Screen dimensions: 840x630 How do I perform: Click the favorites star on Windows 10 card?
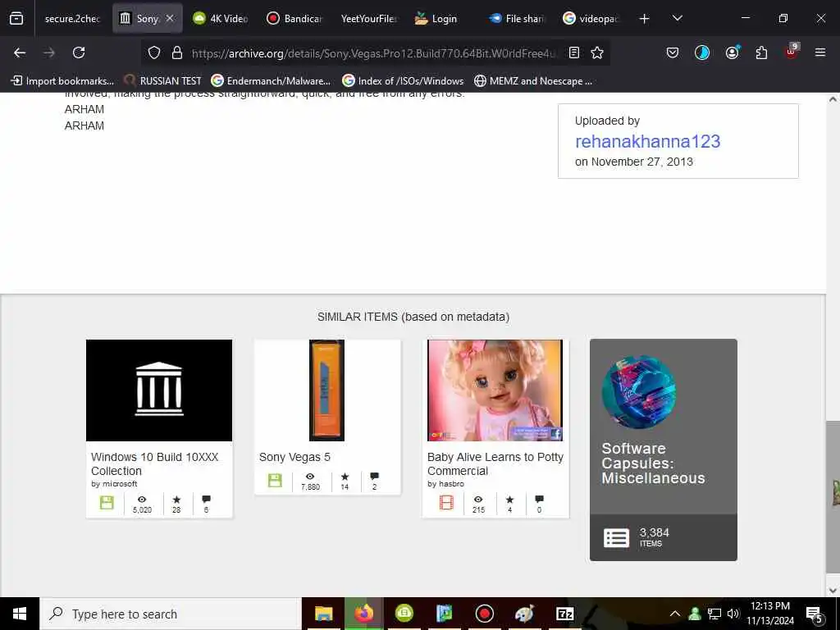click(x=176, y=500)
